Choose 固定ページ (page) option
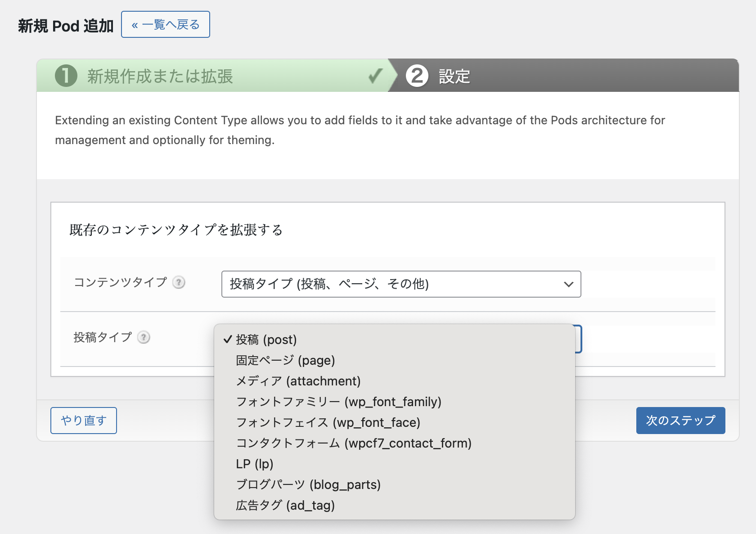 pyautogui.click(x=285, y=360)
